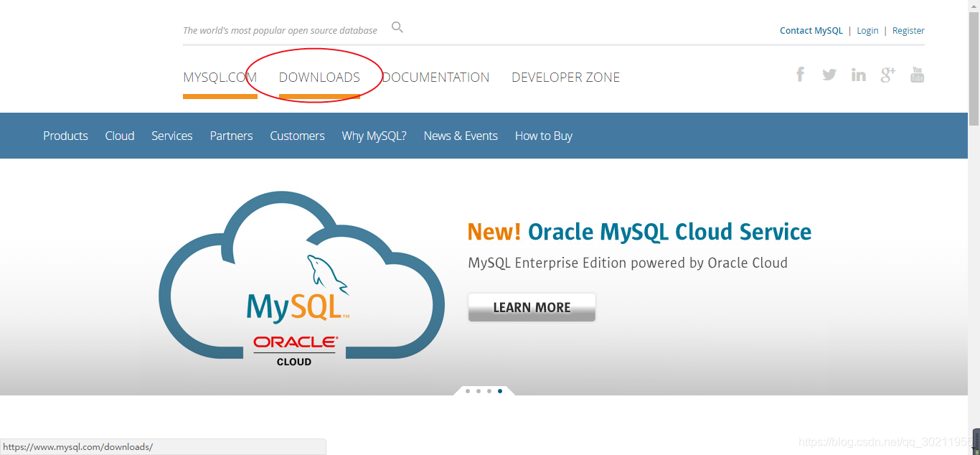Open the DEVELOPER ZONE tab
This screenshot has width=980, height=455.
click(565, 78)
